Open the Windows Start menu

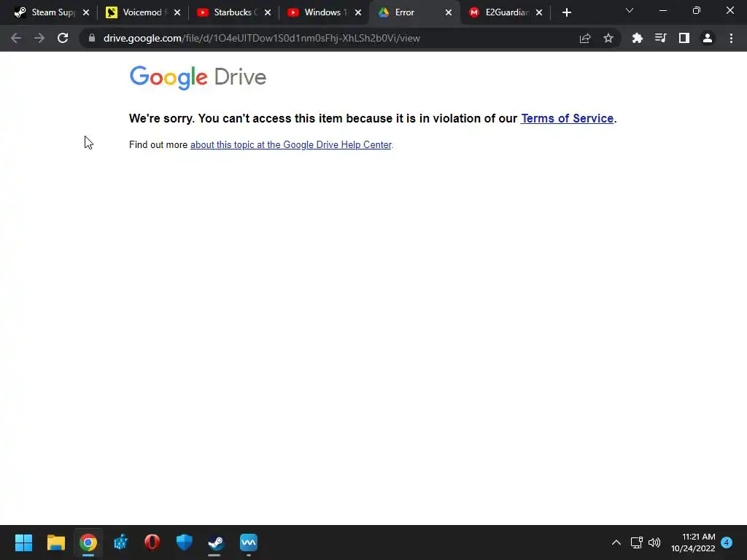[x=23, y=542]
